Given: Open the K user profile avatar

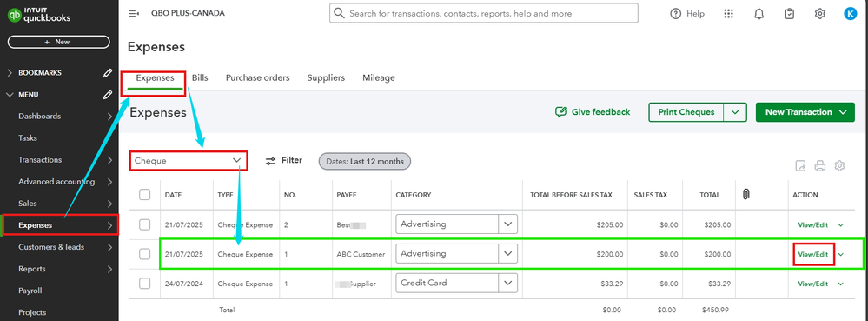Looking at the screenshot, I should click(x=850, y=14).
